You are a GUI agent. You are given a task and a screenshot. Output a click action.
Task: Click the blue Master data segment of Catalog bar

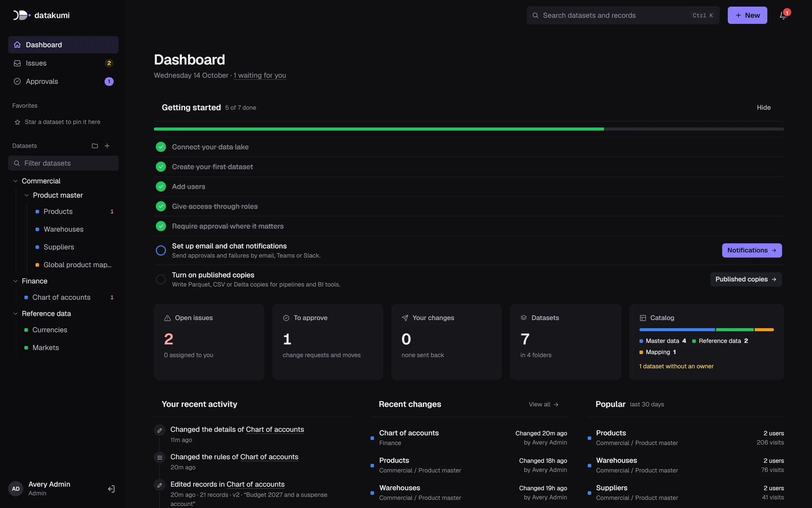[677, 330]
